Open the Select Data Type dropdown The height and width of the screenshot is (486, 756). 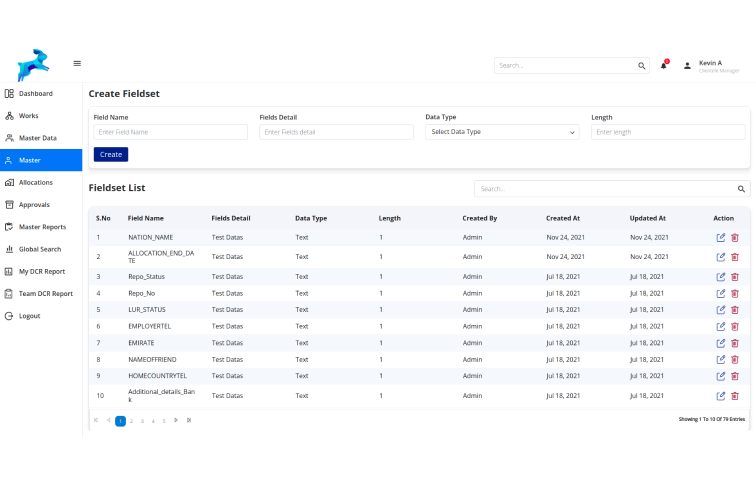click(x=504, y=132)
